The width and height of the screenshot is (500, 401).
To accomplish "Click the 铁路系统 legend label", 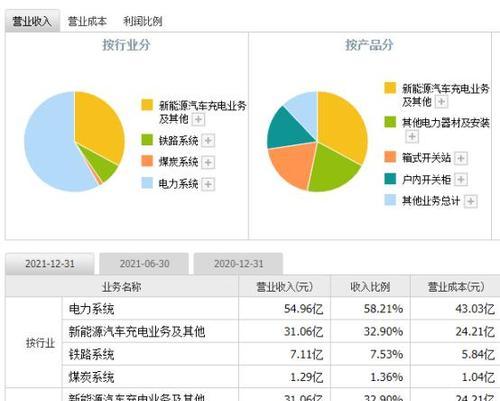I will click(178, 141).
